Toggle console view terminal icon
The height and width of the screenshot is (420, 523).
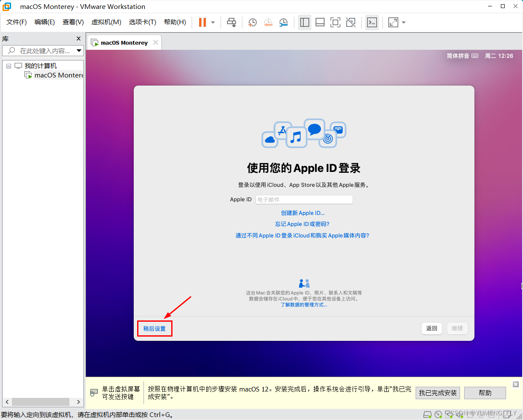(x=372, y=23)
